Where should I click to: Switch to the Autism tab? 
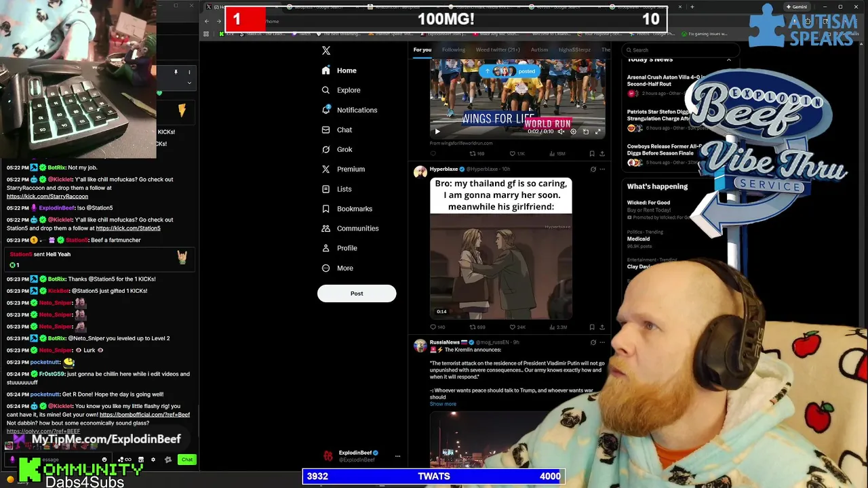[539, 49]
